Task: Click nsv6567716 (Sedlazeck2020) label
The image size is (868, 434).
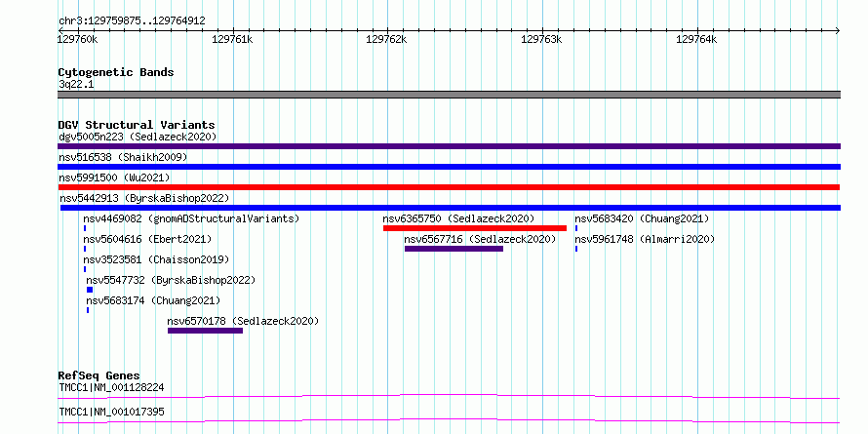Action: 480,239
